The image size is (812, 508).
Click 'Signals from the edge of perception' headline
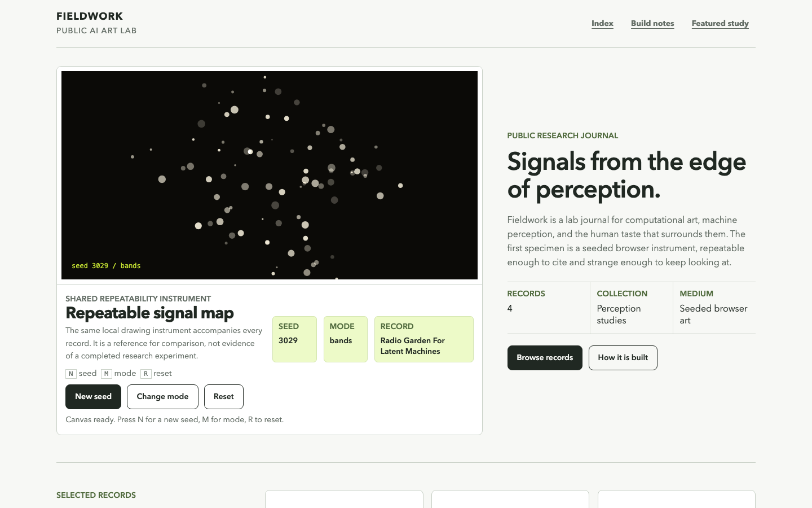[626, 176]
